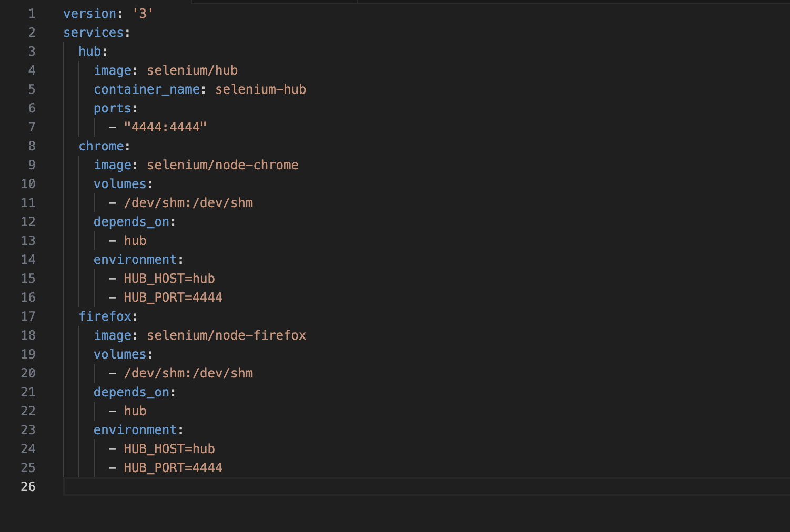
Task: Click line number 2 in the gutter
Action: pos(32,33)
